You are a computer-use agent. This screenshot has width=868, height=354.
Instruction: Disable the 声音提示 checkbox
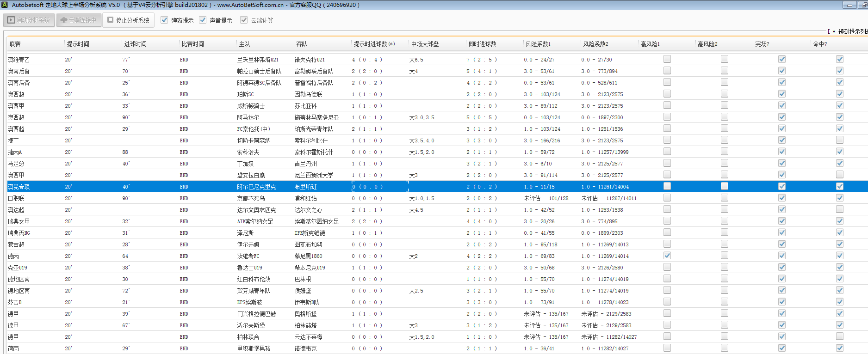pos(203,20)
